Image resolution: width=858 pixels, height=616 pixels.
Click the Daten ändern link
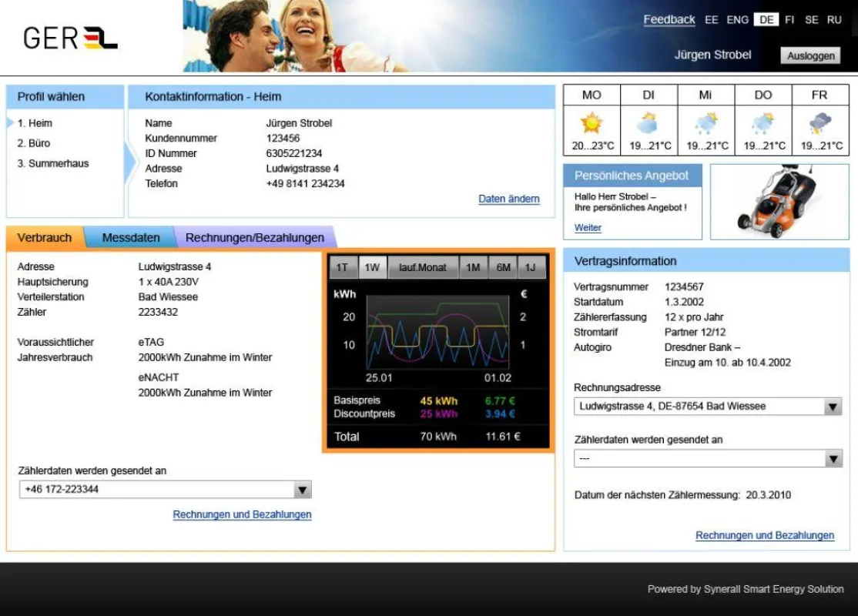click(x=509, y=199)
